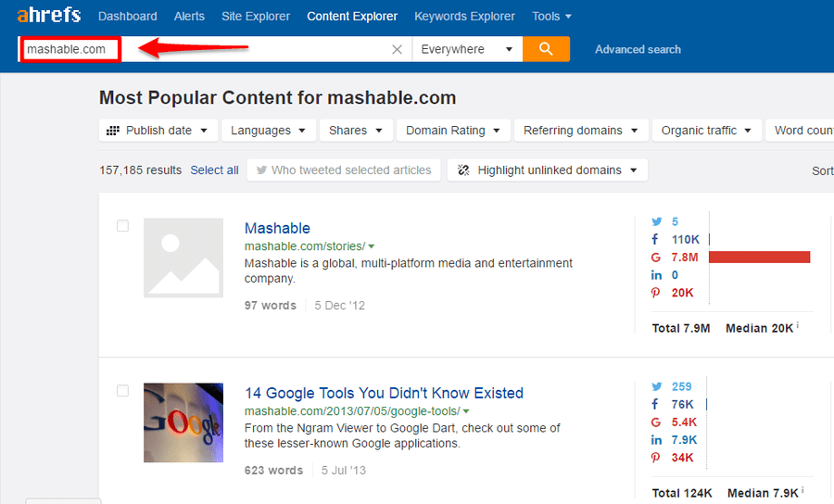The image size is (834, 504).
Task: Click the Advanced search link
Action: coord(638,50)
